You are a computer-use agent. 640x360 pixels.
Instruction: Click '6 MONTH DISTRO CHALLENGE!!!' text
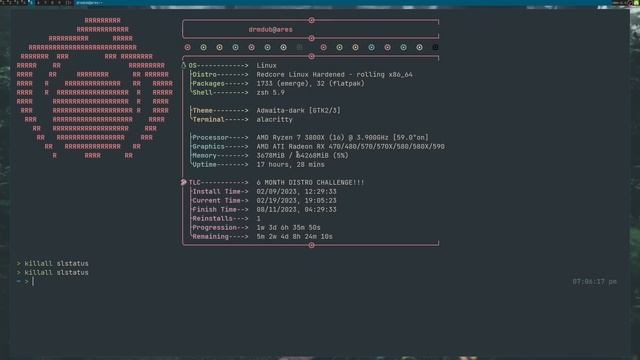pos(310,182)
